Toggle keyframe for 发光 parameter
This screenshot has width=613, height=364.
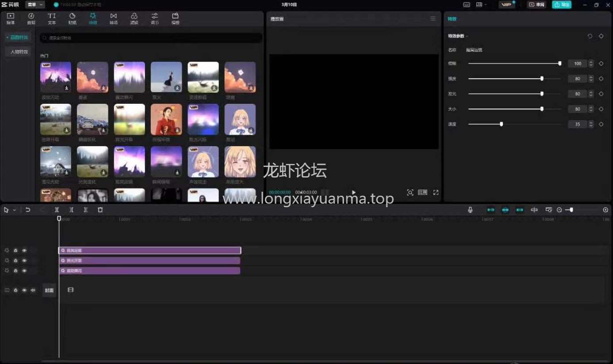pyautogui.click(x=601, y=94)
